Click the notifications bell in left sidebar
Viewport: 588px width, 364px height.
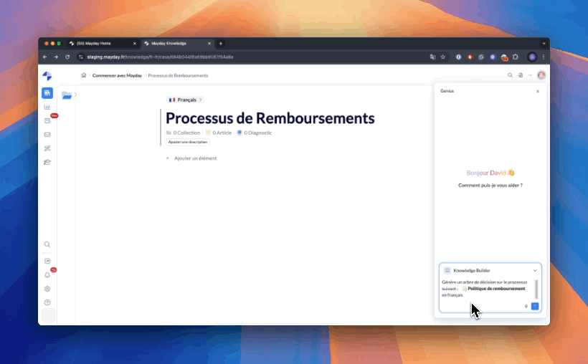[47, 274]
